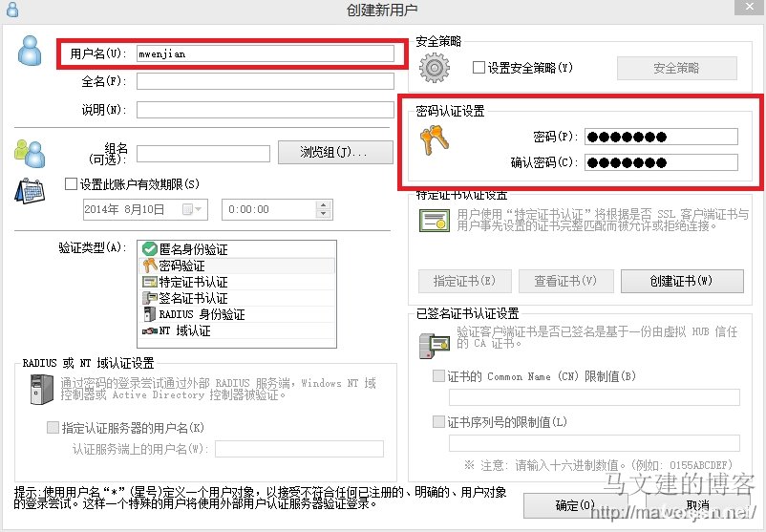
Task: Enable 设置此账户有效期限 checkbox
Action: pyautogui.click(x=71, y=184)
